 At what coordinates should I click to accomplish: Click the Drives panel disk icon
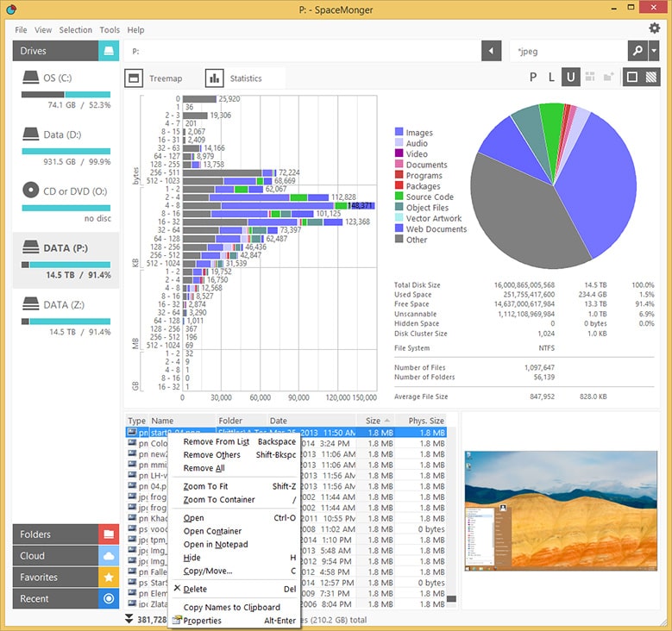pyautogui.click(x=109, y=51)
